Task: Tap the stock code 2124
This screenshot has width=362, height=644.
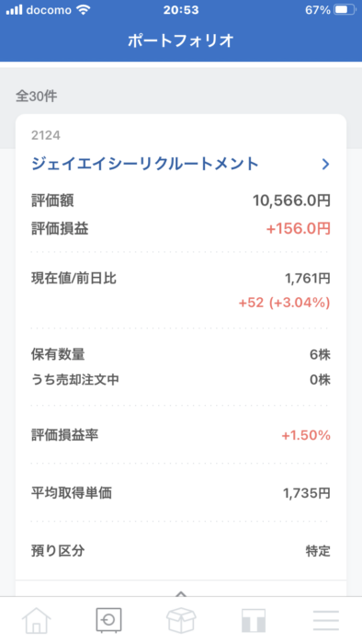Action: coord(46,135)
